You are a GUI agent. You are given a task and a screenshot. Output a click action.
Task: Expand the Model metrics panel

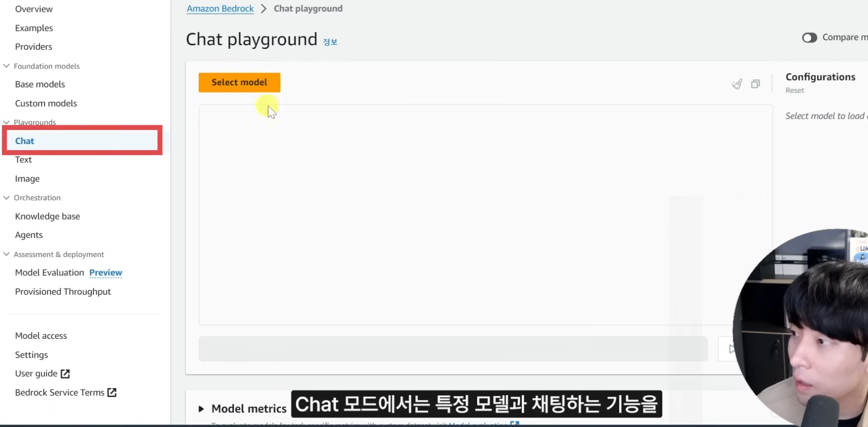[x=201, y=409]
